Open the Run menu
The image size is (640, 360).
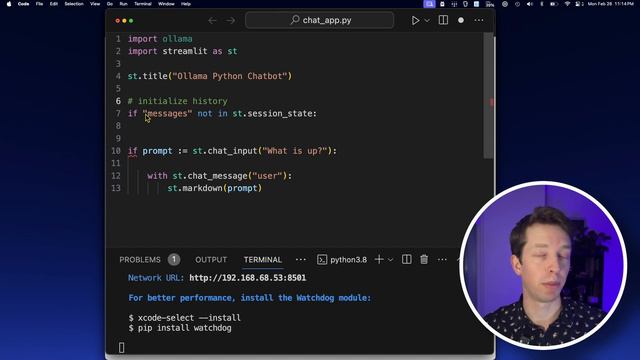tap(123, 4)
